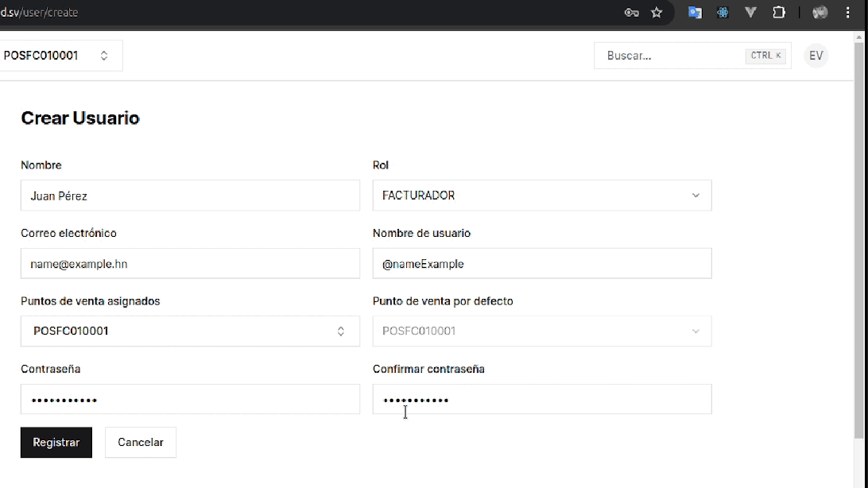Click the Chrome profile avatar
The image size is (868, 488).
[x=820, y=13]
